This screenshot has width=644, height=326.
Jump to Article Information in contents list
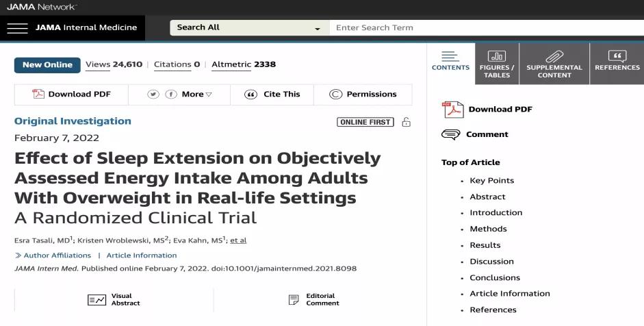[x=510, y=294]
